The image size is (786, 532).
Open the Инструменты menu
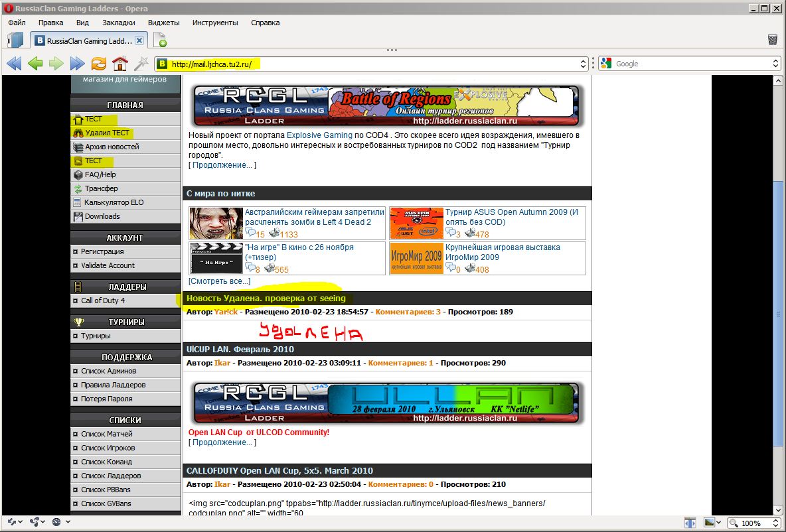tap(215, 23)
